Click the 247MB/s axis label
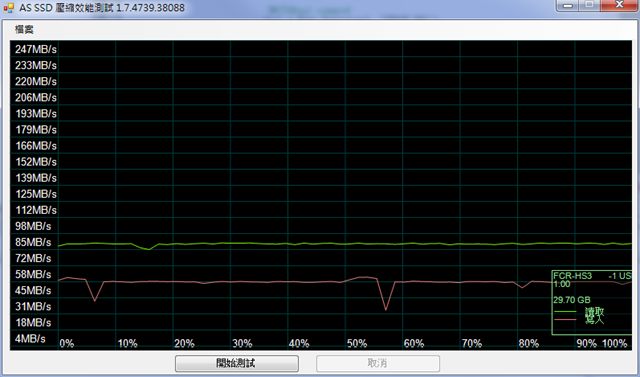This screenshot has width=640, height=377. [36, 49]
